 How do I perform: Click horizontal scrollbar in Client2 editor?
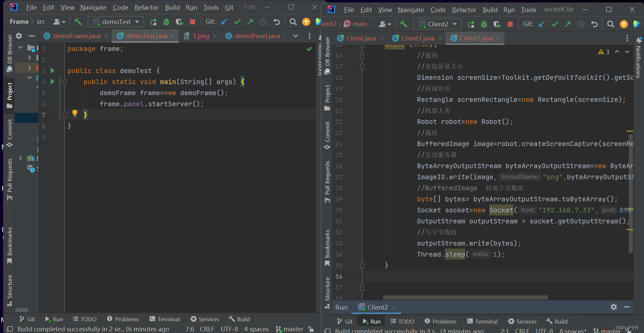(465, 297)
